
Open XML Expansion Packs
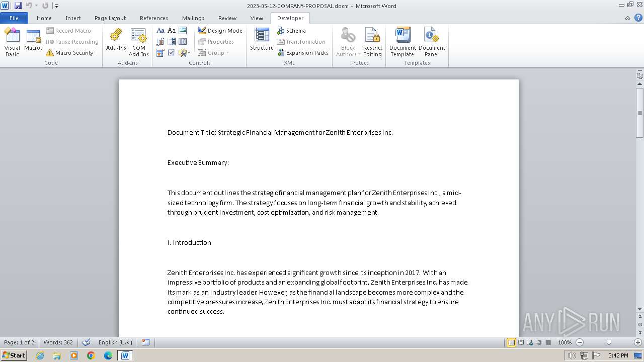(x=303, y=53)
